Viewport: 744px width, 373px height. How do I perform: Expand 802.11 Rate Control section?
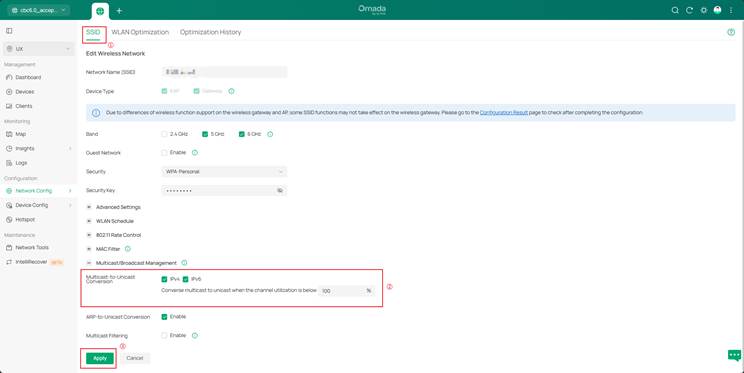tap(89, 235)
